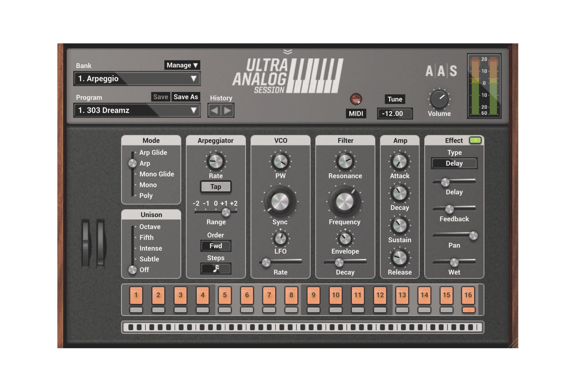Click the resize grip at window corner
Screen dimensions: 576x392
(513, 343)
